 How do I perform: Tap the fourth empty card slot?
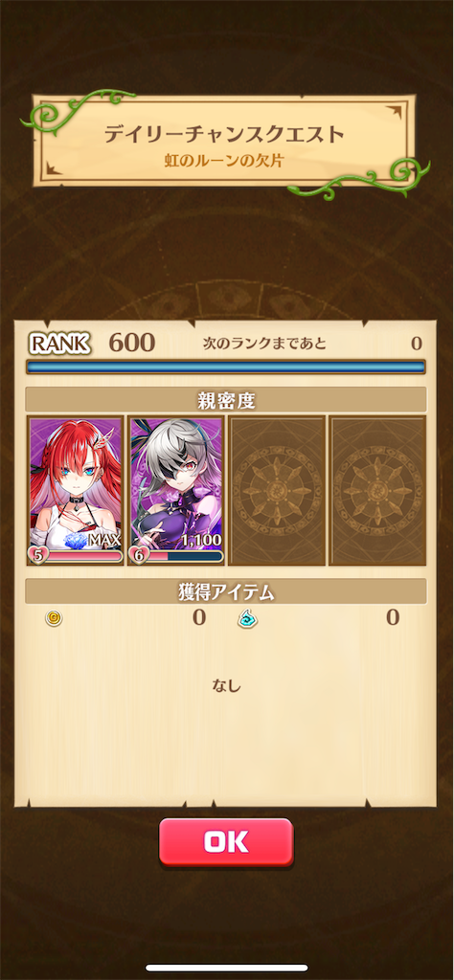(377, 491)
